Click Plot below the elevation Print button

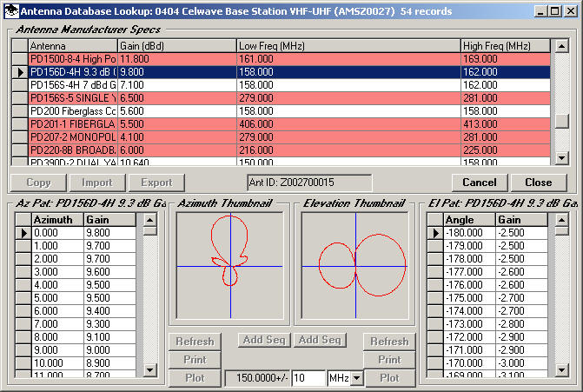pyautogui.click(x=389, y=378)
